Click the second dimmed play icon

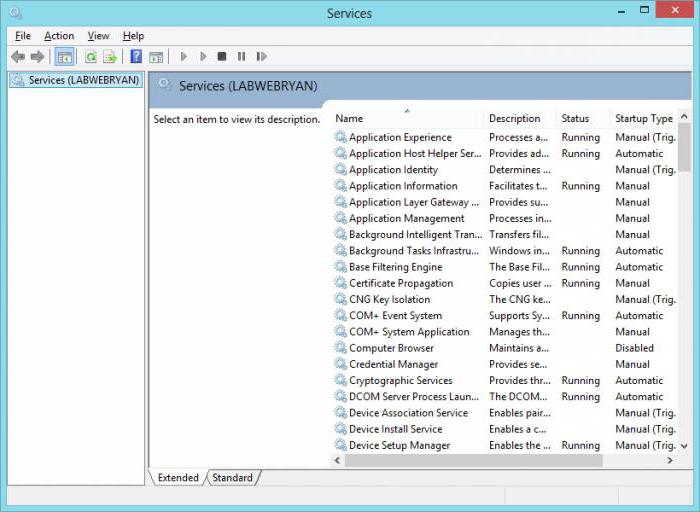tap(203, 57)
